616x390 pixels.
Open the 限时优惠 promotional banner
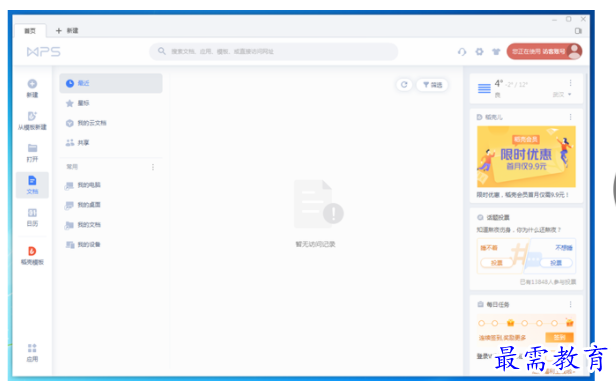click(526, 156)
